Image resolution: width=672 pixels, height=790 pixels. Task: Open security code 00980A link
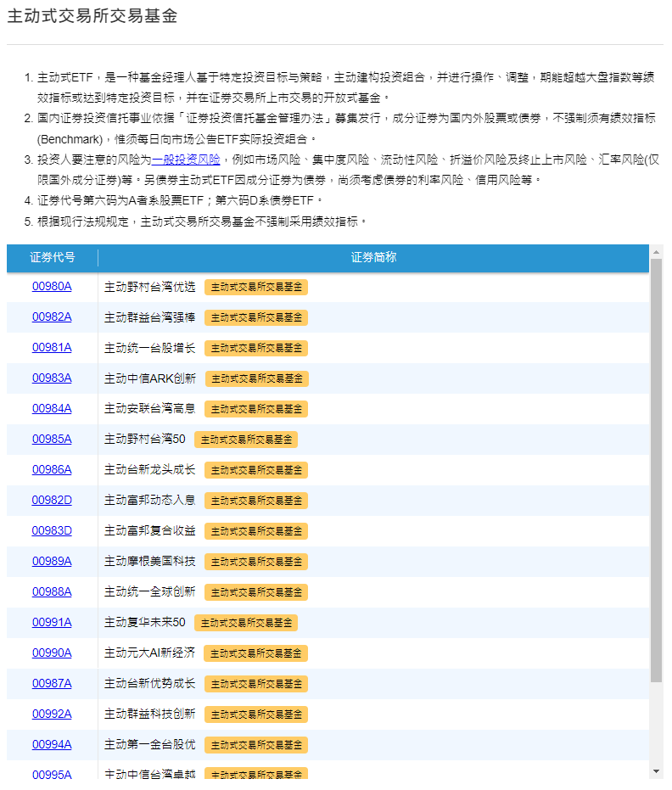point(52,287)
